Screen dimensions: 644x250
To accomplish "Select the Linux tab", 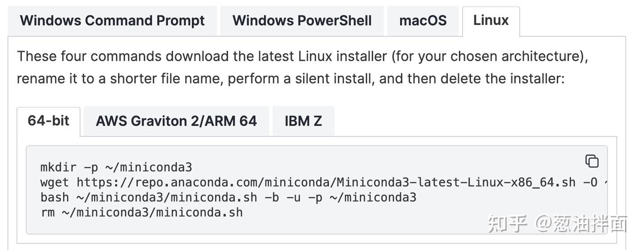I will (491, 21).
